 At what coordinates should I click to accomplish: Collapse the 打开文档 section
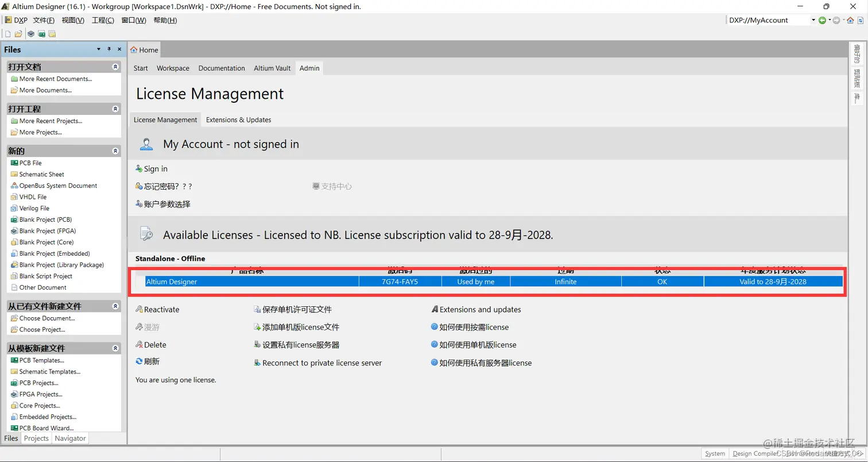click(x=115, y=67)
